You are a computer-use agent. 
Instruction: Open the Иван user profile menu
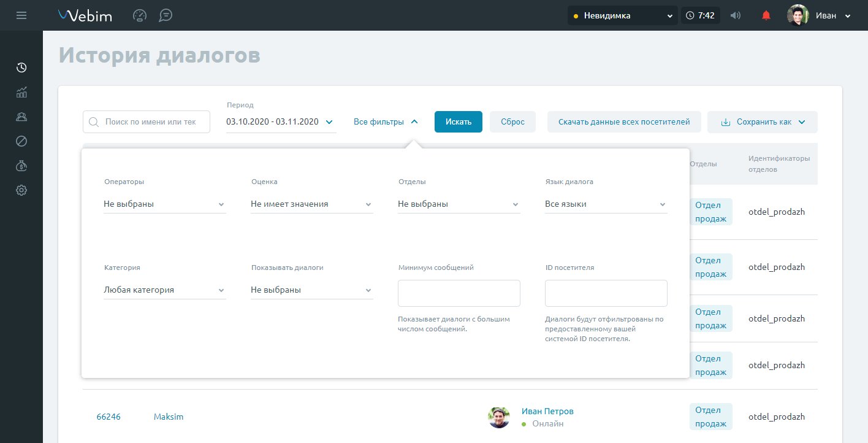(x=820, y=15)
